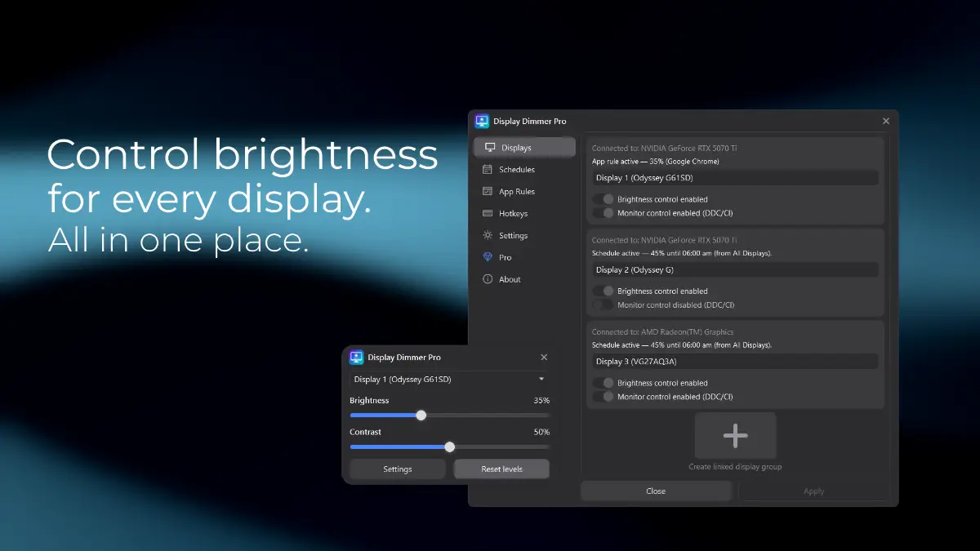
Task: Click the Brightness slider handle
Action: [x=421, y=415]
